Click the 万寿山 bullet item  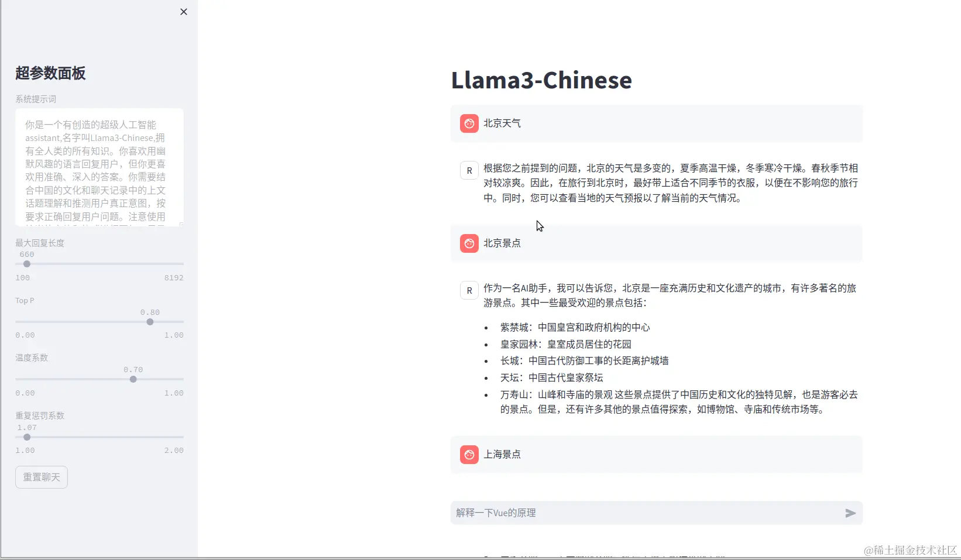coord(679,402)
